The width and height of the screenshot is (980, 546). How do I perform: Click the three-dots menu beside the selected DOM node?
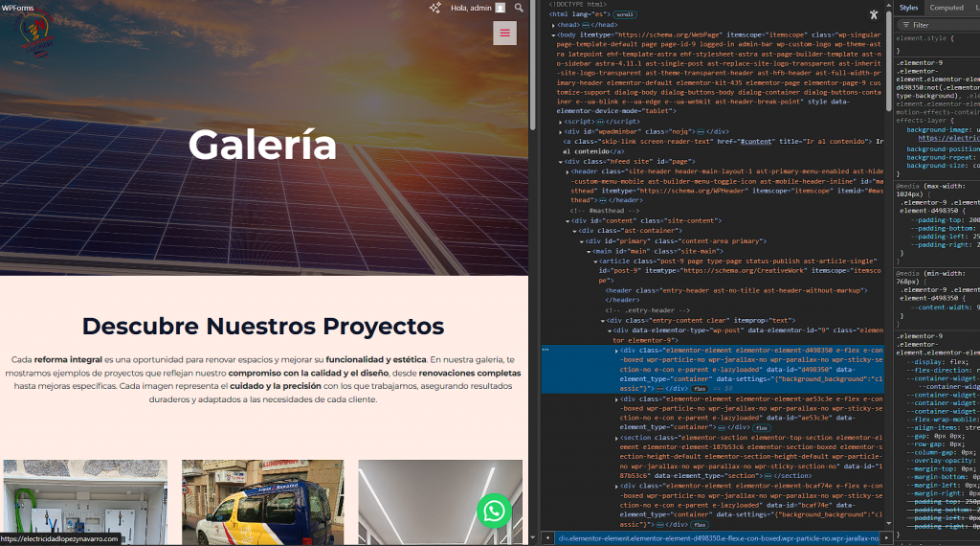[x=546, y=351]
